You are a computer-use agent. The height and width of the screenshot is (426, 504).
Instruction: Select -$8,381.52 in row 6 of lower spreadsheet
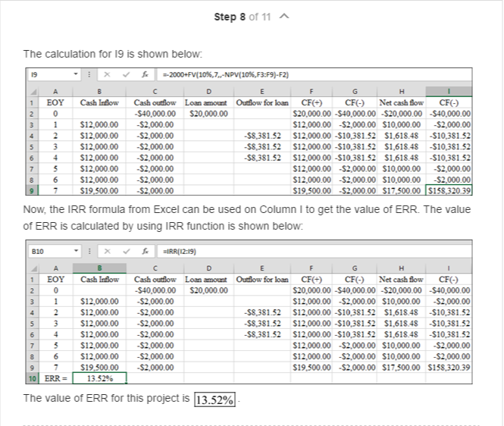(262, 335)
